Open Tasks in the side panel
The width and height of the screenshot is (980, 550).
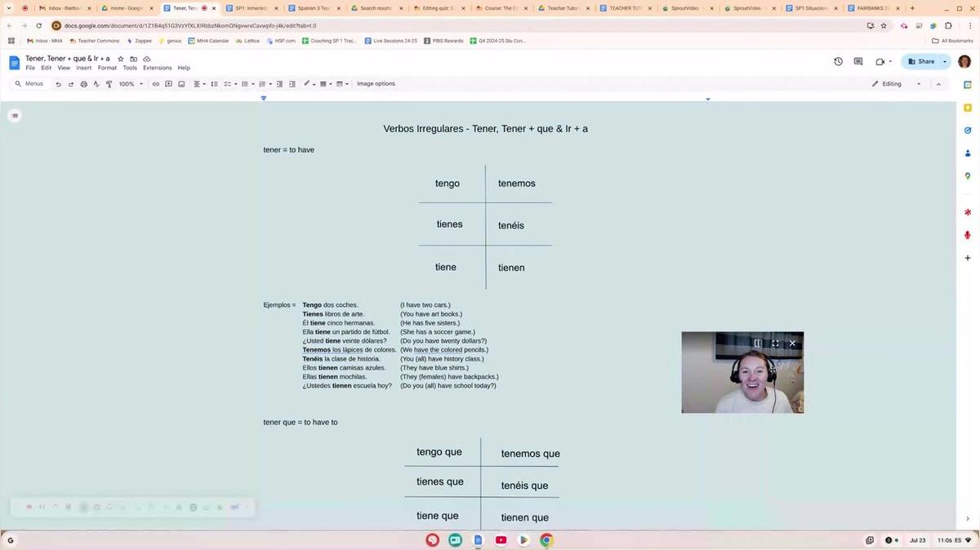(968, 131)
